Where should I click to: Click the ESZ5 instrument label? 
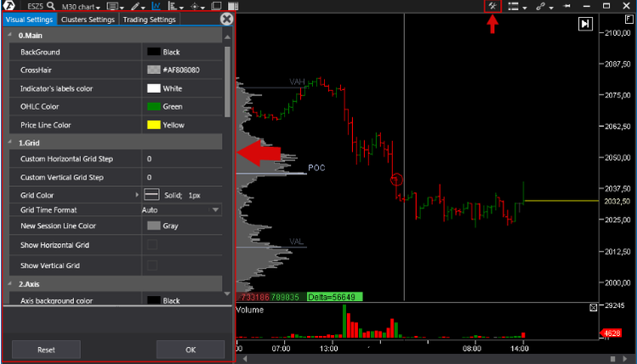pyautogui.click(x=37, y=7)
